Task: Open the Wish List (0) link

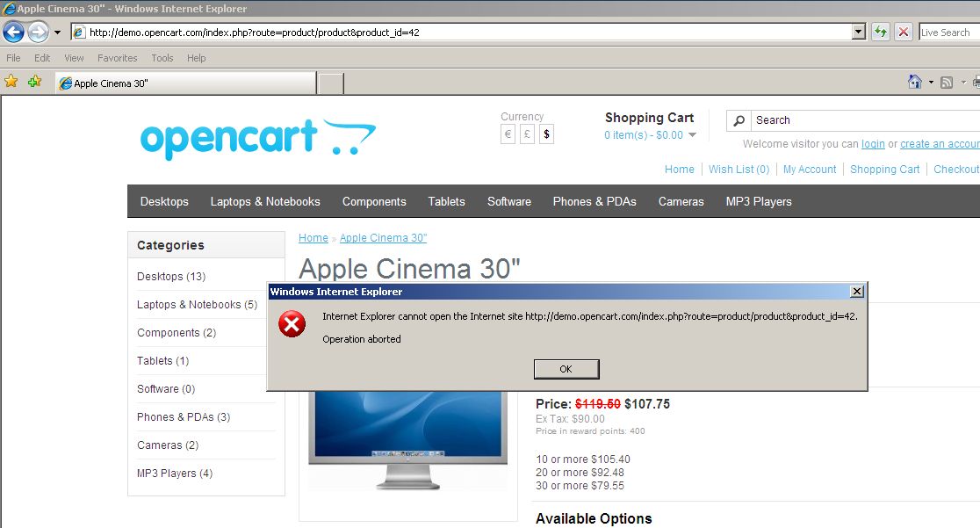Action: point(739,169)
